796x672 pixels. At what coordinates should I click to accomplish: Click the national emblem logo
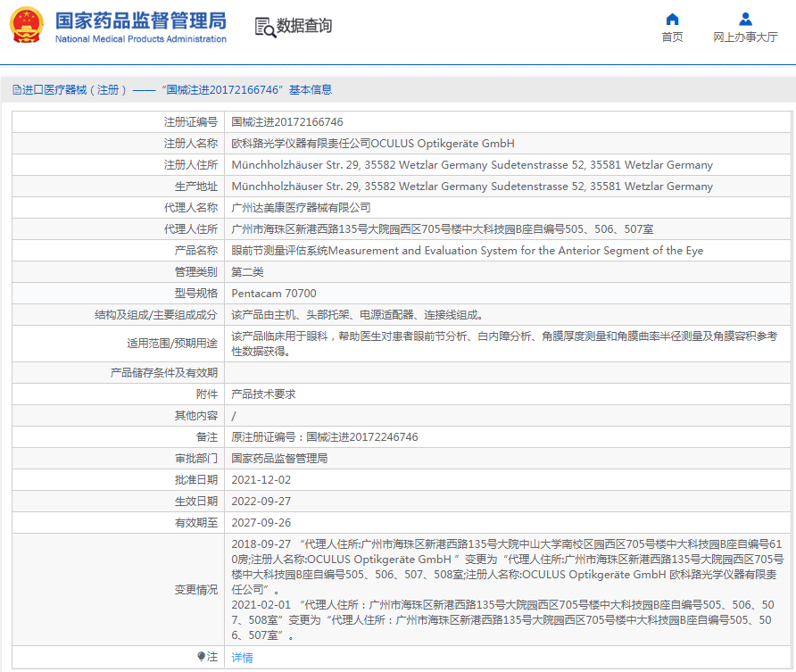coord(26,25)
